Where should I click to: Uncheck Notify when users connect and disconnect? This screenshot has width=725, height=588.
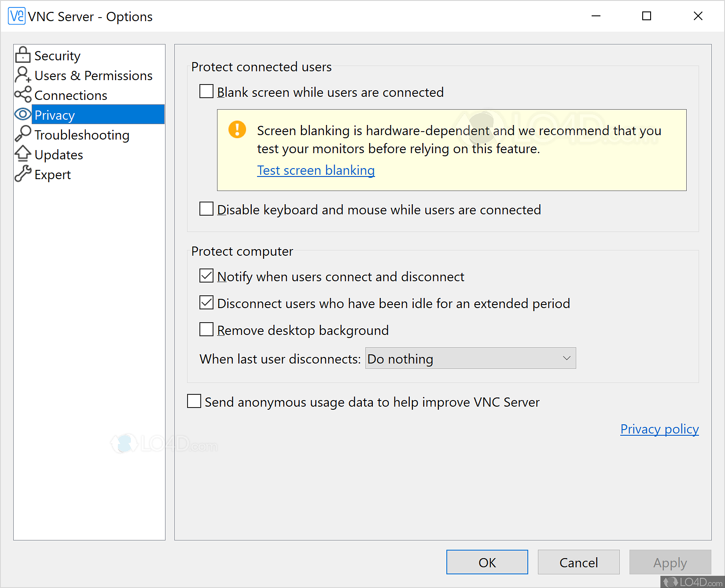click(x=206, y=276)
